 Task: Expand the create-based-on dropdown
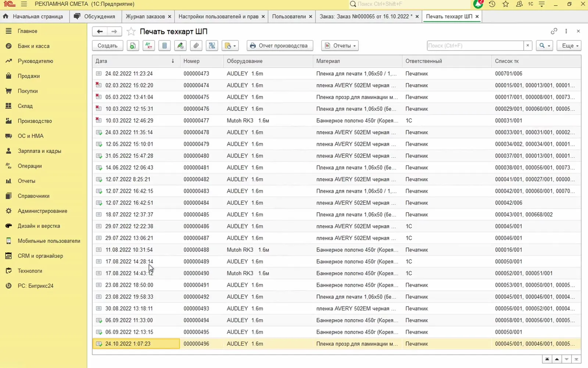(x=230, y=46)
